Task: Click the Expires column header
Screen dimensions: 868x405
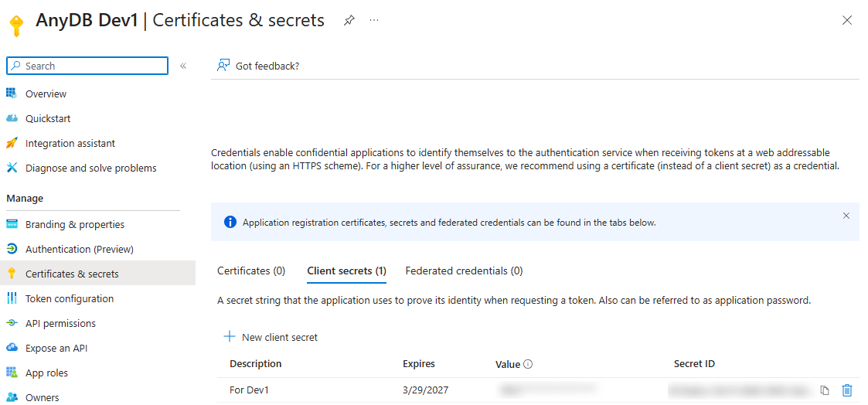Action: pyautogui.click(x=419, y=363)
